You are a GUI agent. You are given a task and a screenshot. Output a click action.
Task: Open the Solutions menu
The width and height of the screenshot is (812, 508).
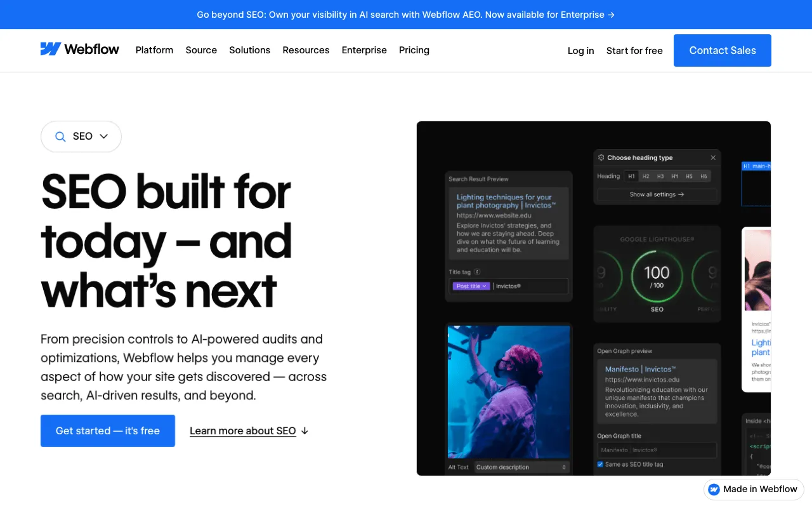tap(250, 50)
